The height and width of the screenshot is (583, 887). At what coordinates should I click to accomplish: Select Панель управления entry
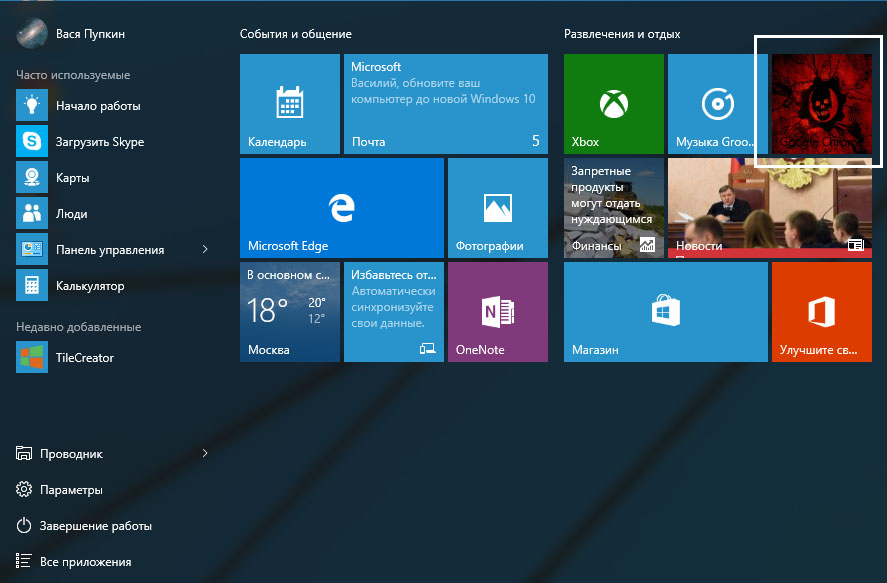click(110, 250)
